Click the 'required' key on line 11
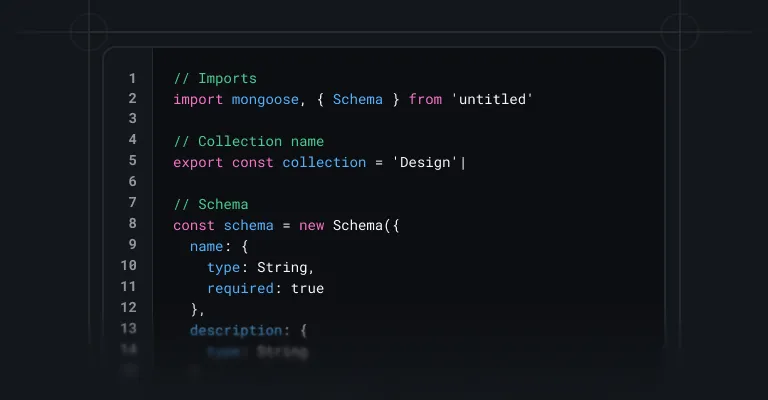Screen dimensions: 768x400 (240, 288)
